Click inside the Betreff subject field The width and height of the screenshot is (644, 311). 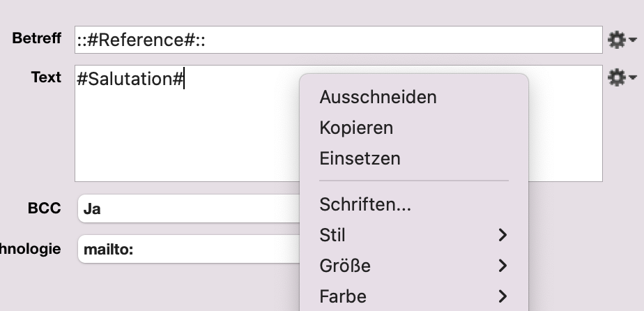coord(339,40)
